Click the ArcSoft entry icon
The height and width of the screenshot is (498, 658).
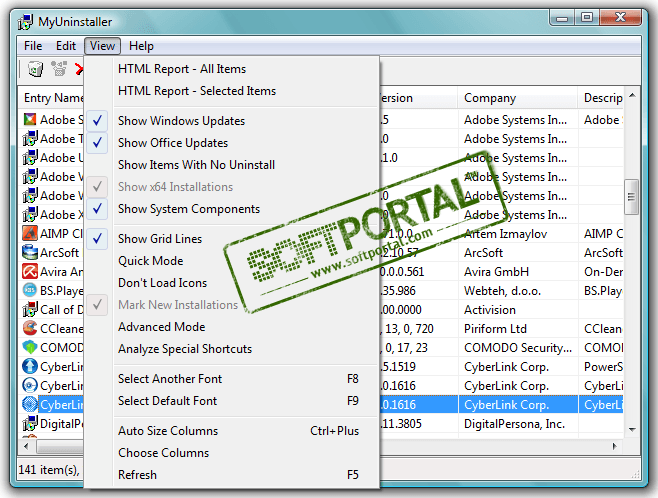click(30, 253)
